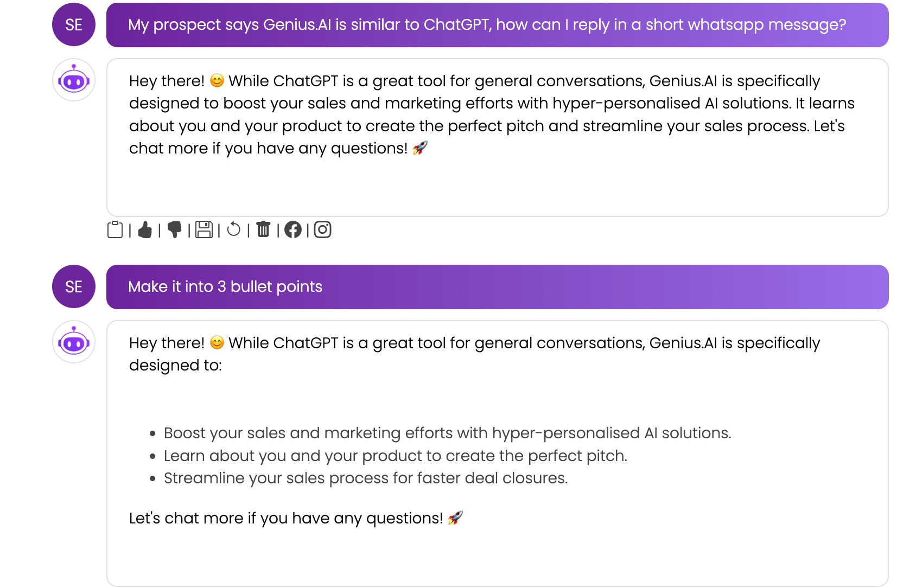Click 'Let's chat more' line in the bulleted reply
The height and width of the screenshot is (588, 916).
[296, 518]
